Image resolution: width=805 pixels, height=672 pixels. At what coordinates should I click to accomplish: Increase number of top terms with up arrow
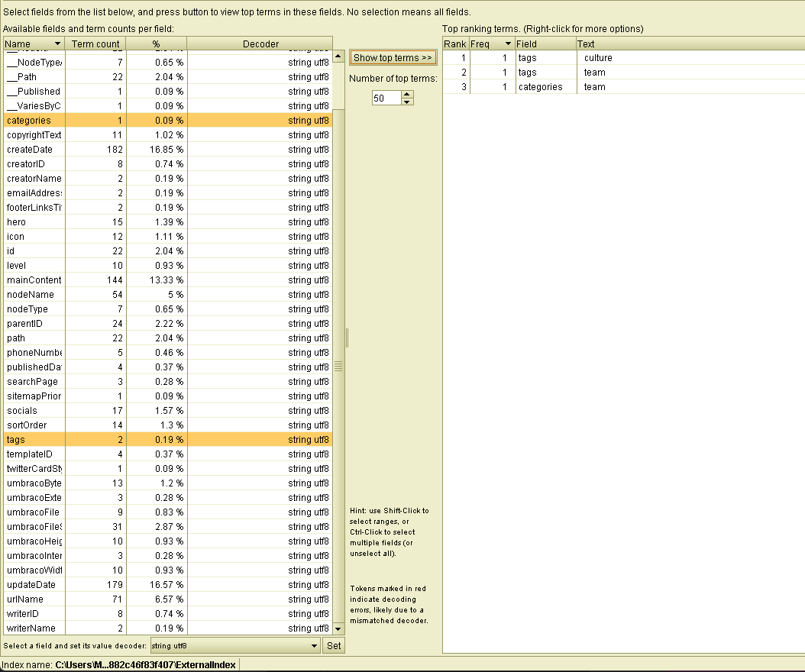[407, 95]
